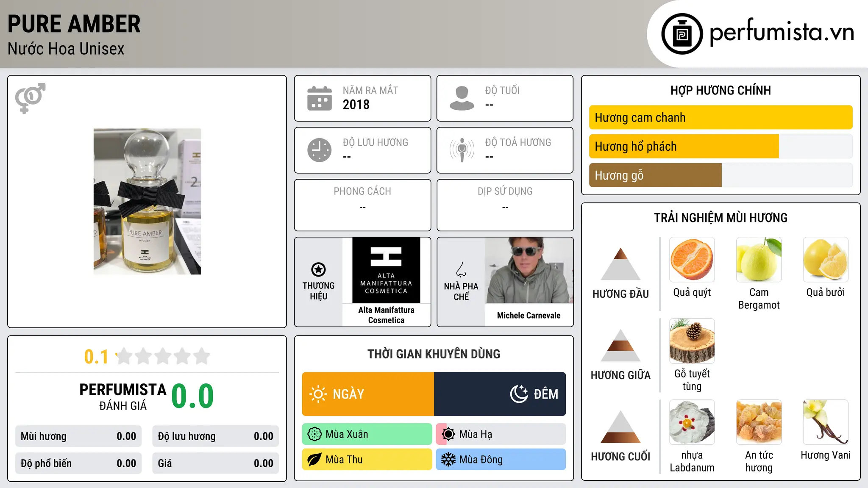Choose the Mùa Thu season tile
This screenshot has height=488, width=868.
367,460
